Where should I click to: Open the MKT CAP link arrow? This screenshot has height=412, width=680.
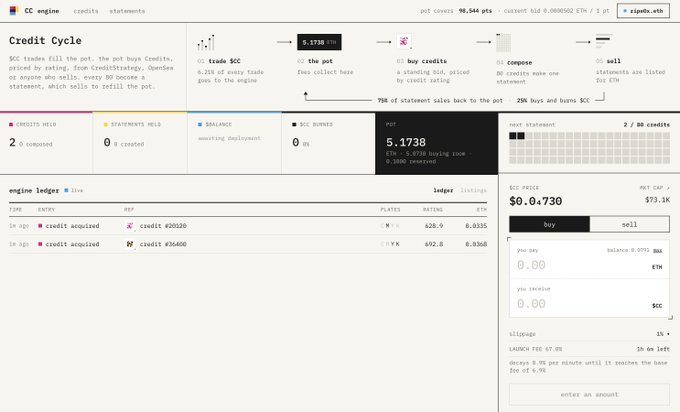(x=668, y=188)
